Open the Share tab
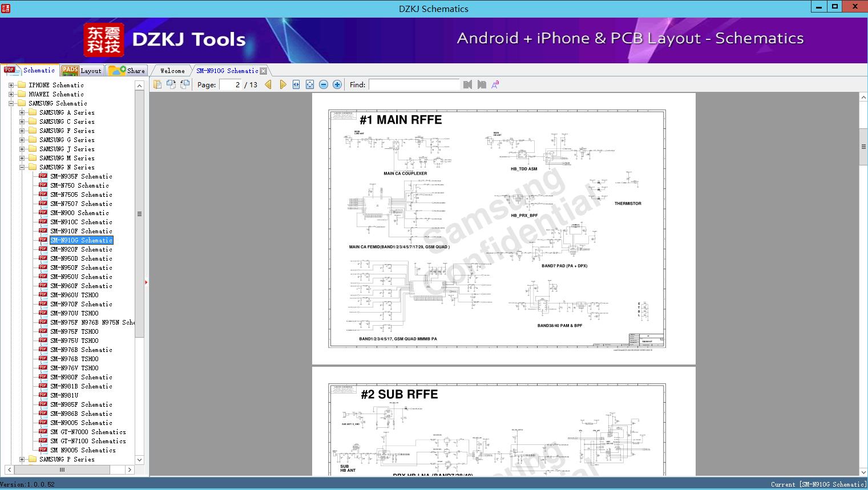 click(127, 71)
